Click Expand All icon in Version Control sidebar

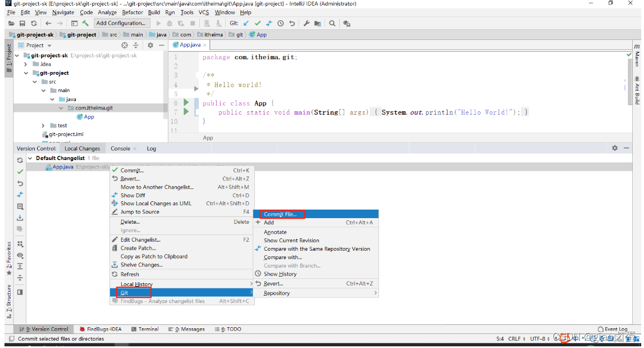point(20,266)
